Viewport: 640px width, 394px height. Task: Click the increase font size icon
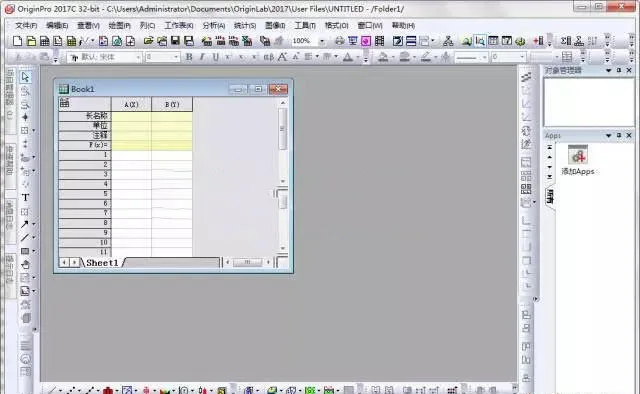(x=282, y=57)
